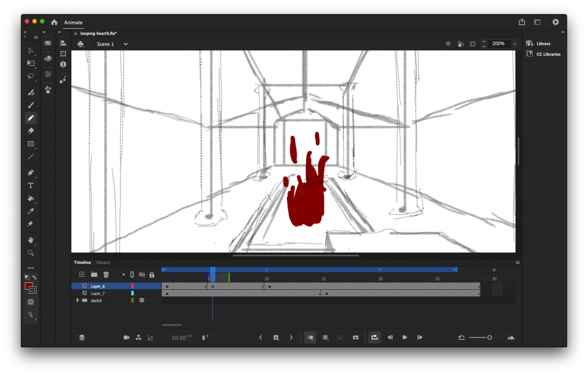
Task: Delete layer with timeline trash icon
Action: coord(106,274)
